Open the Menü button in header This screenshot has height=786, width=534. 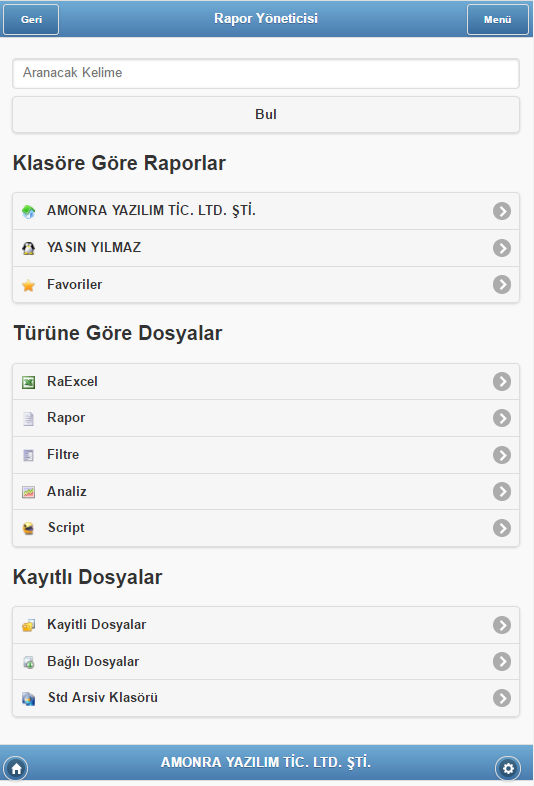497,20
